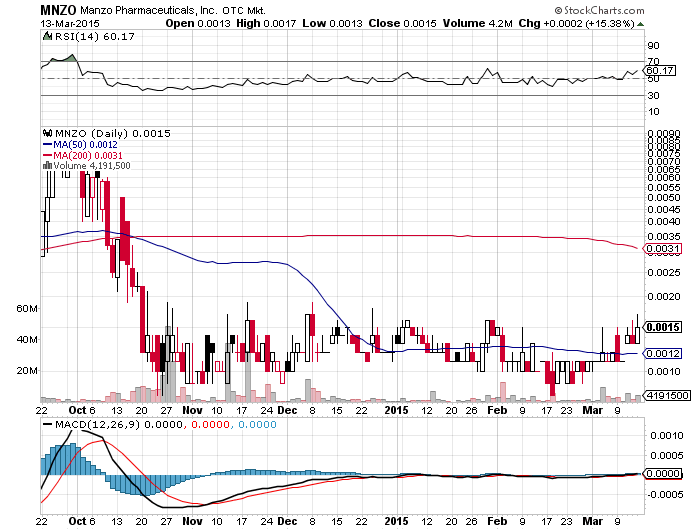Click the Mar label on MACD panel axis
This screenshot has width=700, height=530.
tap(592, 521)
